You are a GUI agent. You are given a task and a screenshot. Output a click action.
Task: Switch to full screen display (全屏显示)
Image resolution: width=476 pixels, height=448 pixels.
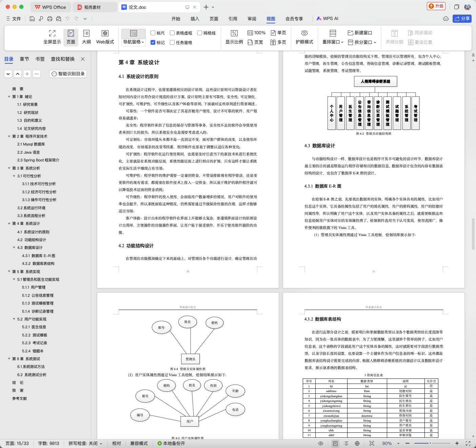point(52,37)
